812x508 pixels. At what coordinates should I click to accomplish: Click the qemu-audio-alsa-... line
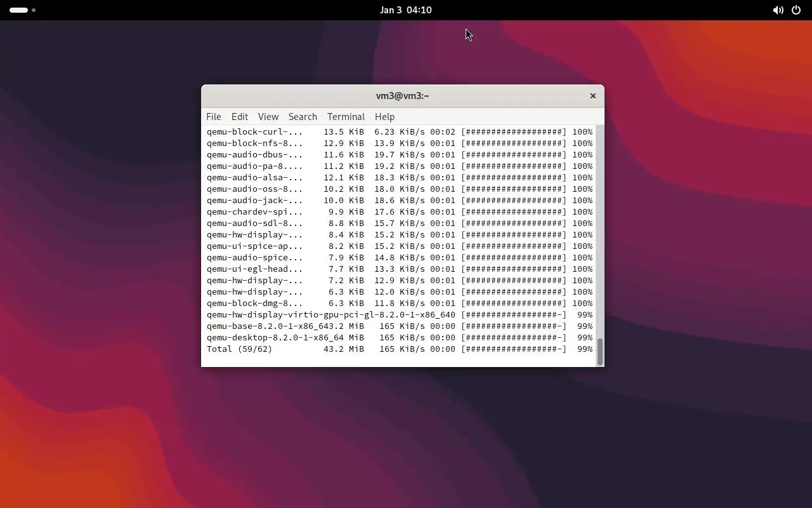400,178
